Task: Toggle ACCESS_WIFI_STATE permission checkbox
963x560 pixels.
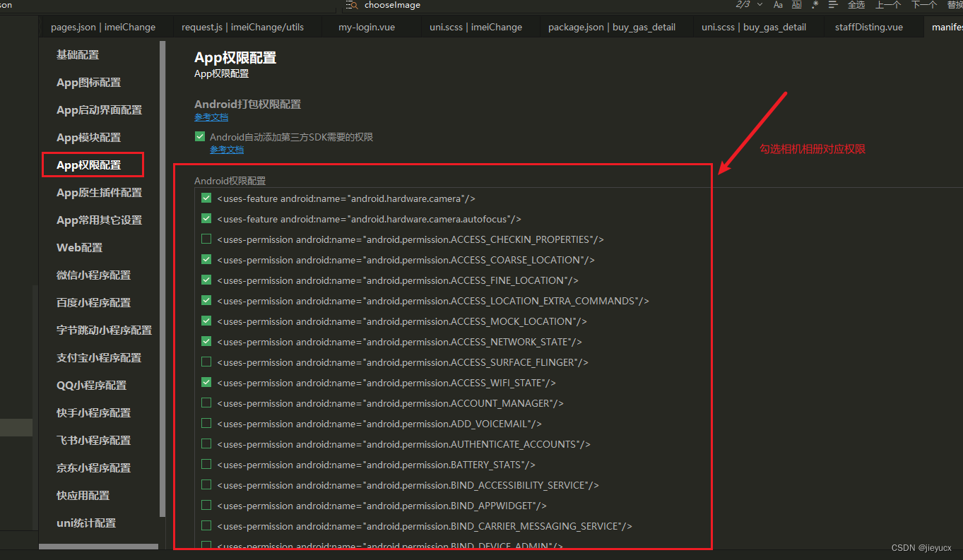Action: pos(206,383)
